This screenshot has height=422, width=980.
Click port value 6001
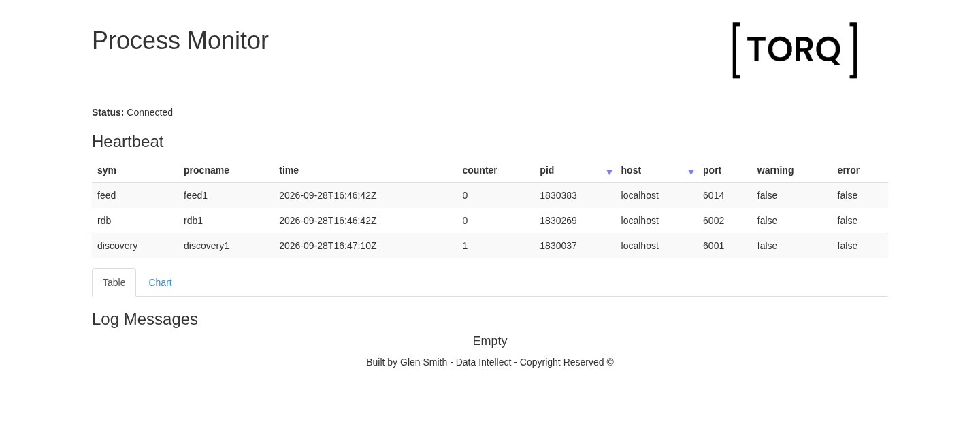tap(713, 246)
